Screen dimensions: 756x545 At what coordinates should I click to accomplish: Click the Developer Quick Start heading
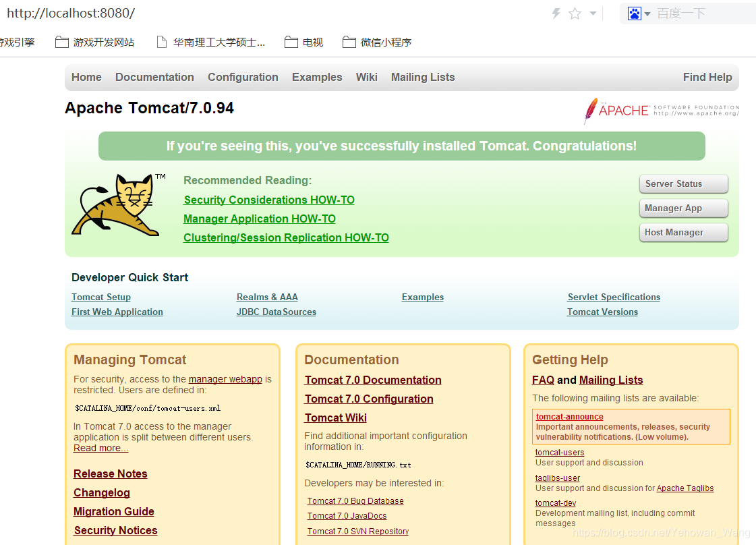tap(129, 277)
